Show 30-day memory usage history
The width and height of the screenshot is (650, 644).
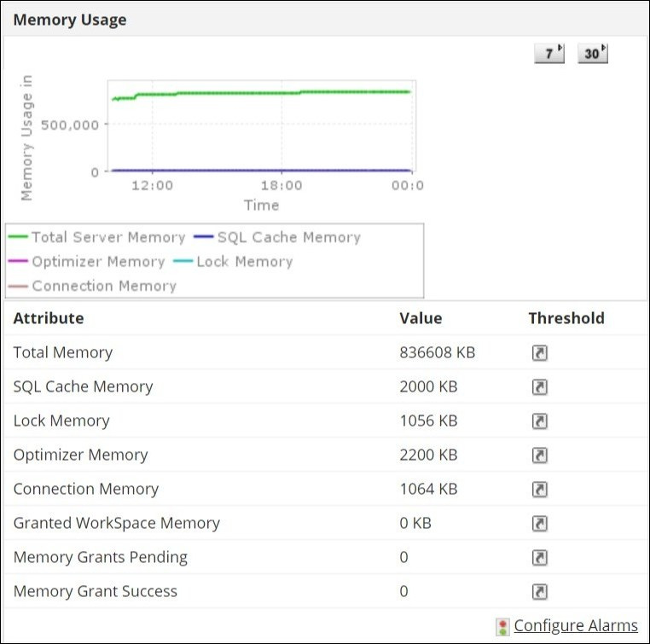592,54
